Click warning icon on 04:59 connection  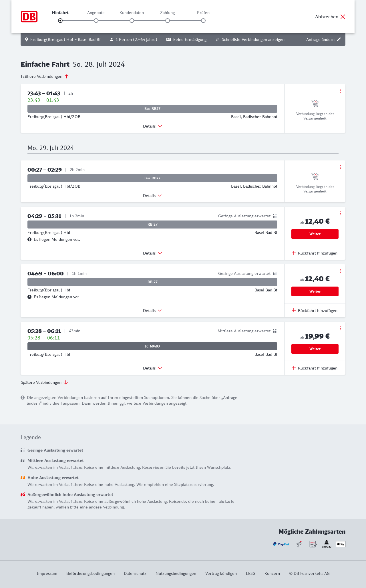[29, 297]
